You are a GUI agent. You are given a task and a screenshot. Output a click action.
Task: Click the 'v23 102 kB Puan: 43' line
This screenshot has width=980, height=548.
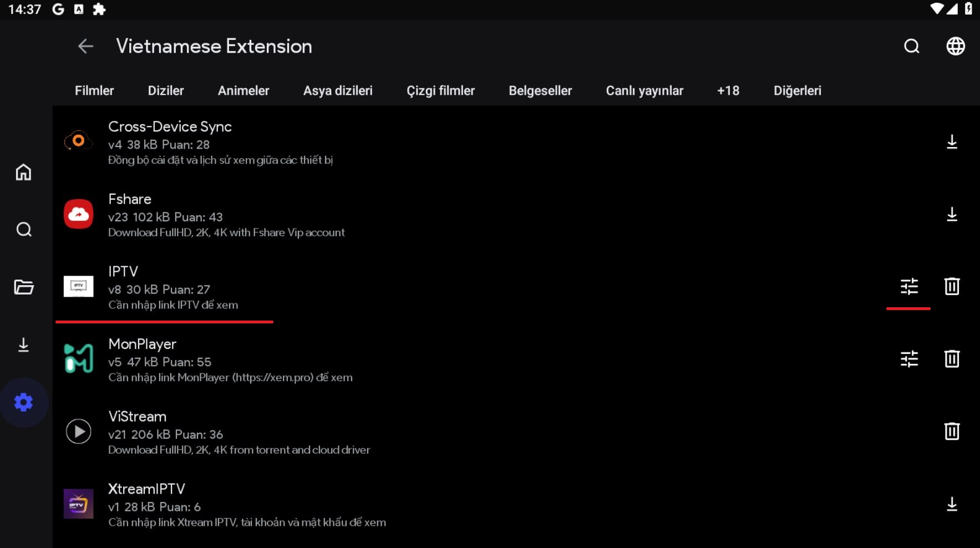(x=165, y=217)
